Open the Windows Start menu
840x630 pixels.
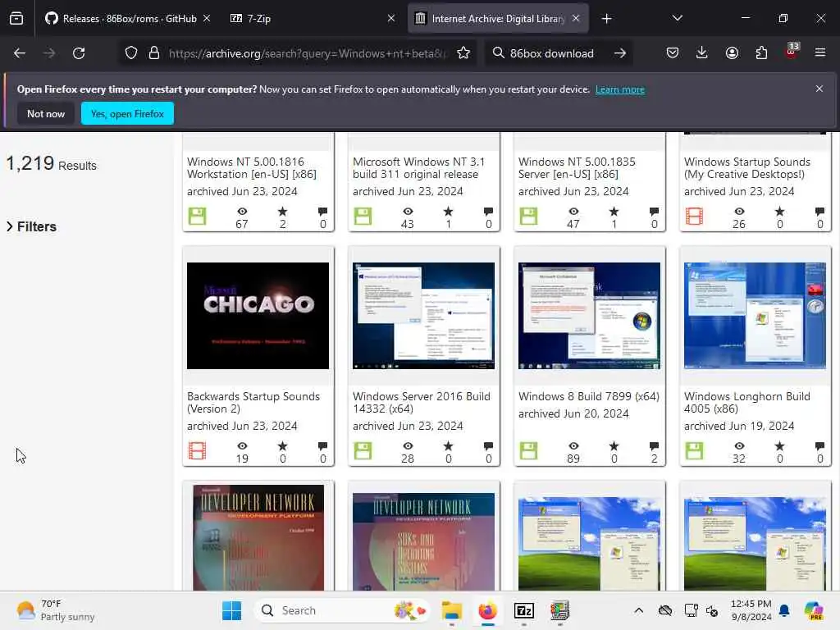point(232,610)
